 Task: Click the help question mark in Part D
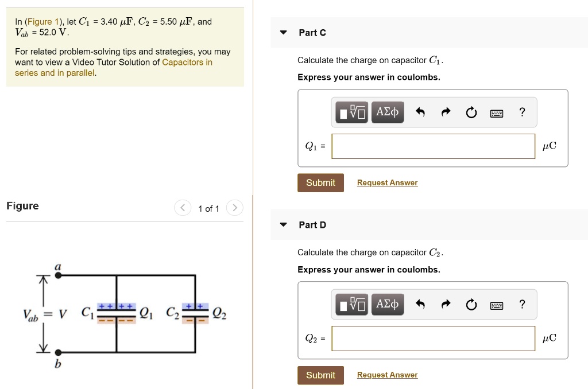[x=522, y=304]
